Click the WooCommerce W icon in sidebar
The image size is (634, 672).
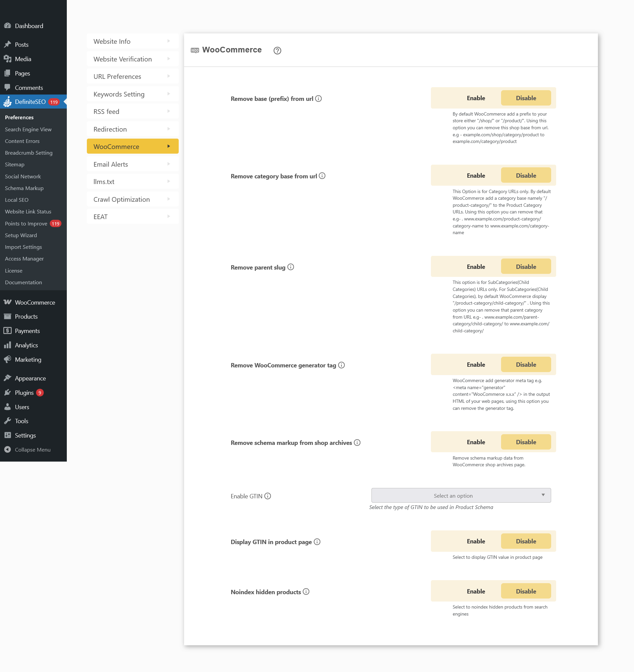tap(7, 302)
